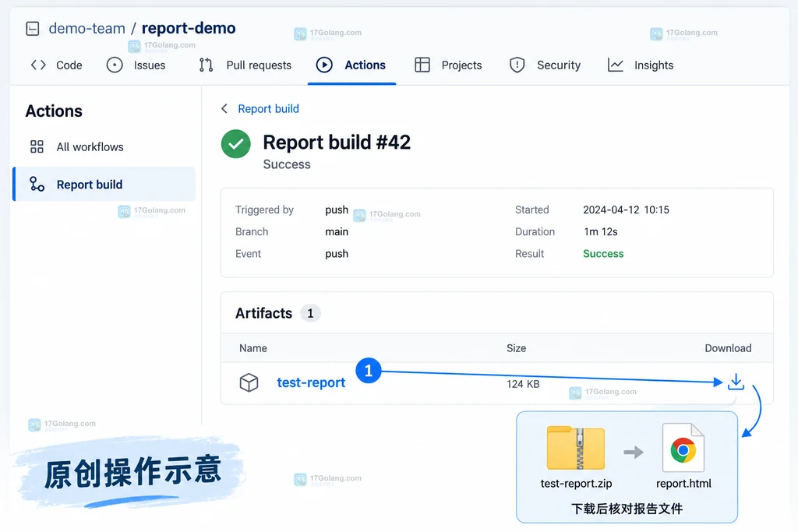
Task: Click the Download column header
Action: click(x=728, y=348)
